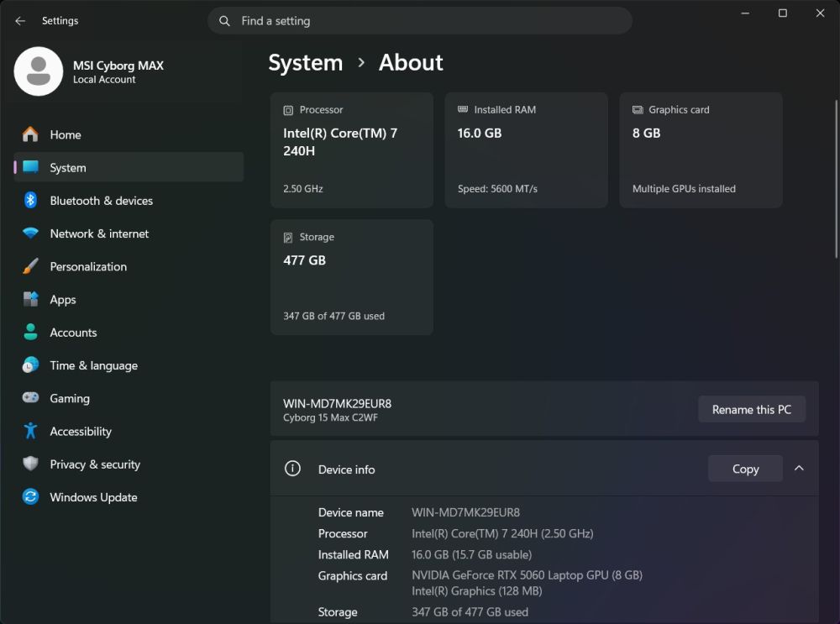Click the 'NVIDIA GeForce RTX 5060 Laptop GPU' value
The image size is (840, 624).
[x=527, y=575]
